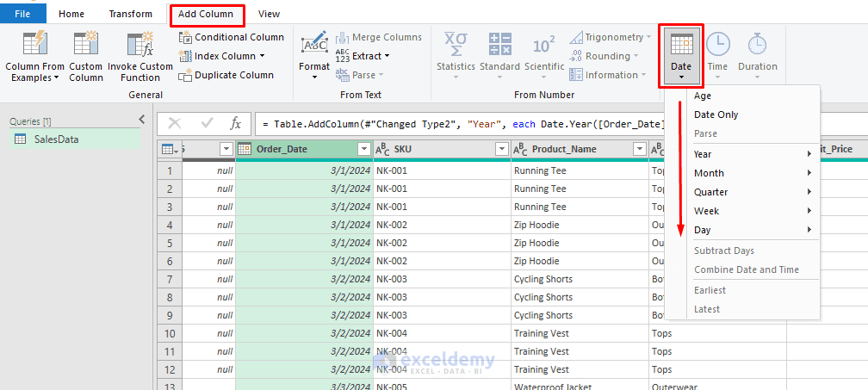Cancel formula edit with X icon
868x390 pixels.
coord(174,123)
